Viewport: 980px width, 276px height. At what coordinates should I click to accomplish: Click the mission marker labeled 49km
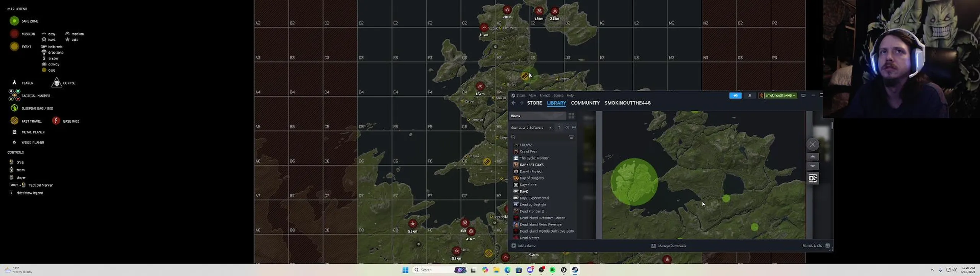[x=471, y=232]
